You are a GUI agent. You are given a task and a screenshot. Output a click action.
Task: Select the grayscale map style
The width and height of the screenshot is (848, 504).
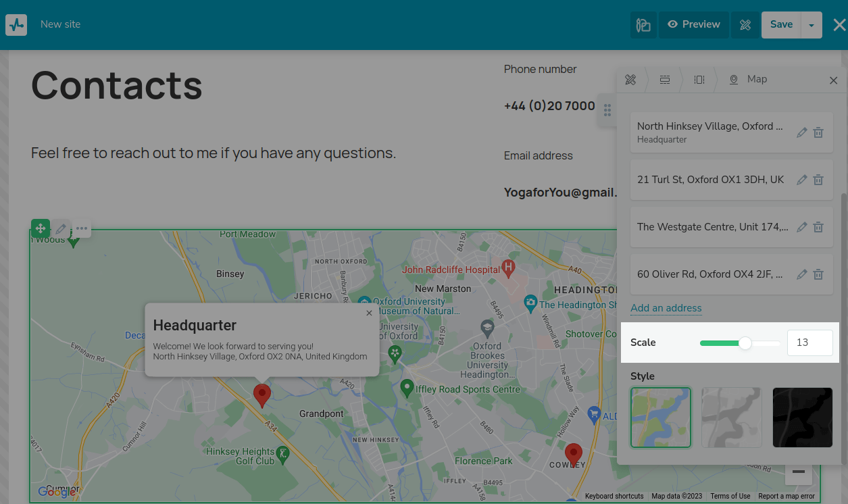coord(732,417)
